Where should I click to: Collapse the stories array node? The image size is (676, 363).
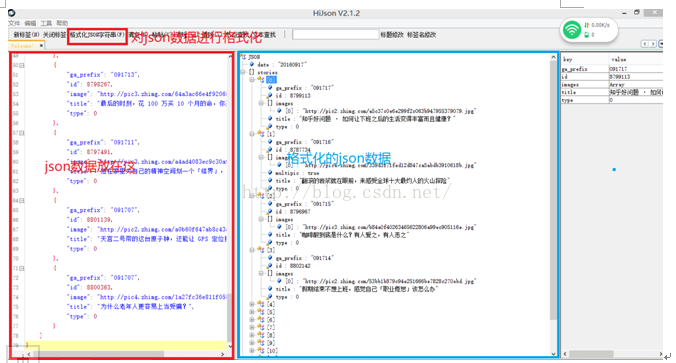pos(243,72)
